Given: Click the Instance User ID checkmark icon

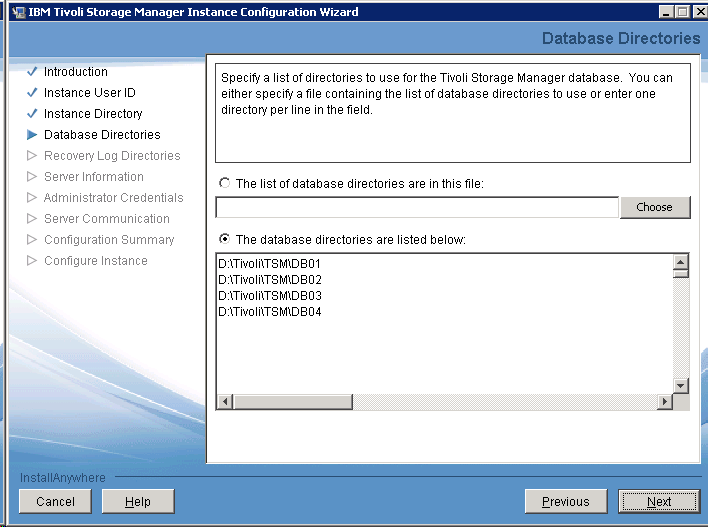Looking at the screenshot, I should pyautogui.click(x=32, y=93).
